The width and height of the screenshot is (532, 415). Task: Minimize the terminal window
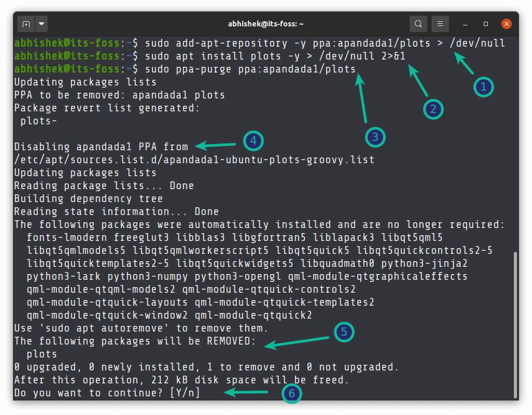(x=465, y=24)
